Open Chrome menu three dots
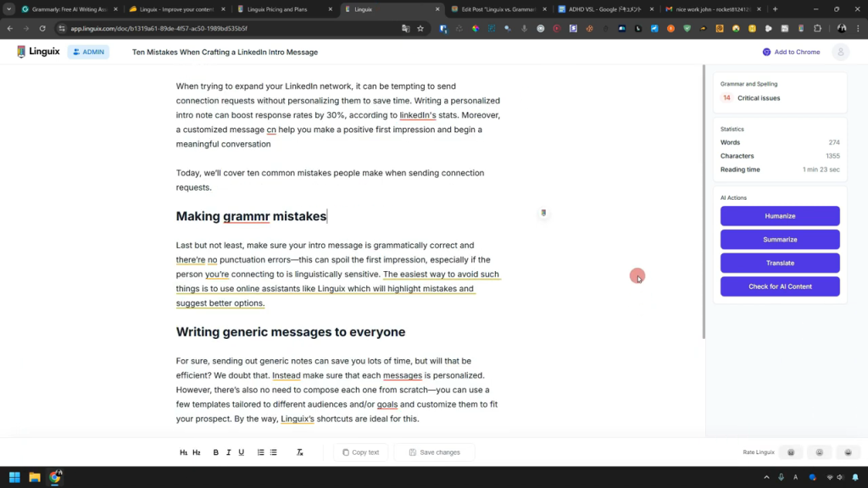The image size is (868, 488). pos(858,28)
